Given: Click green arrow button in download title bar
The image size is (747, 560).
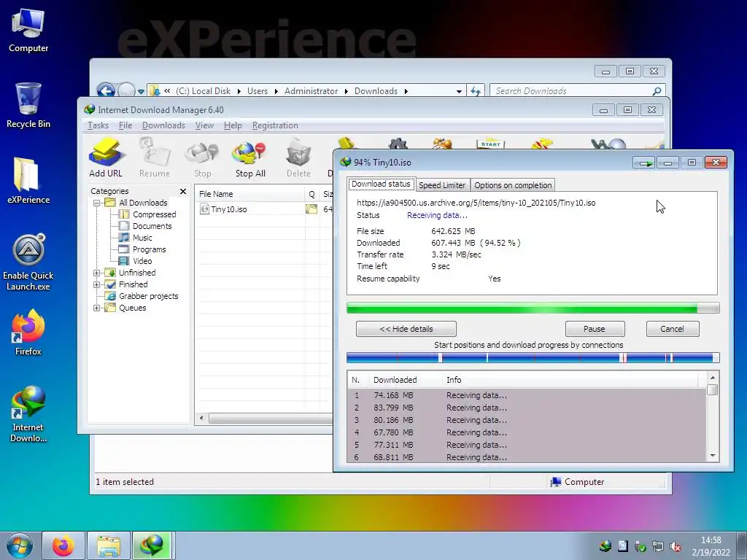Looking at the screenshot, I should 644,163.
